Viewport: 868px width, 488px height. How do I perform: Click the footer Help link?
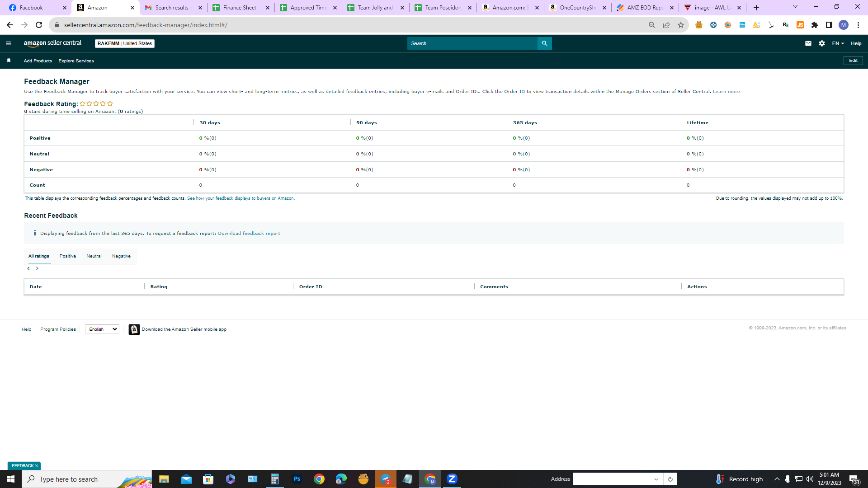coord(26,329)
